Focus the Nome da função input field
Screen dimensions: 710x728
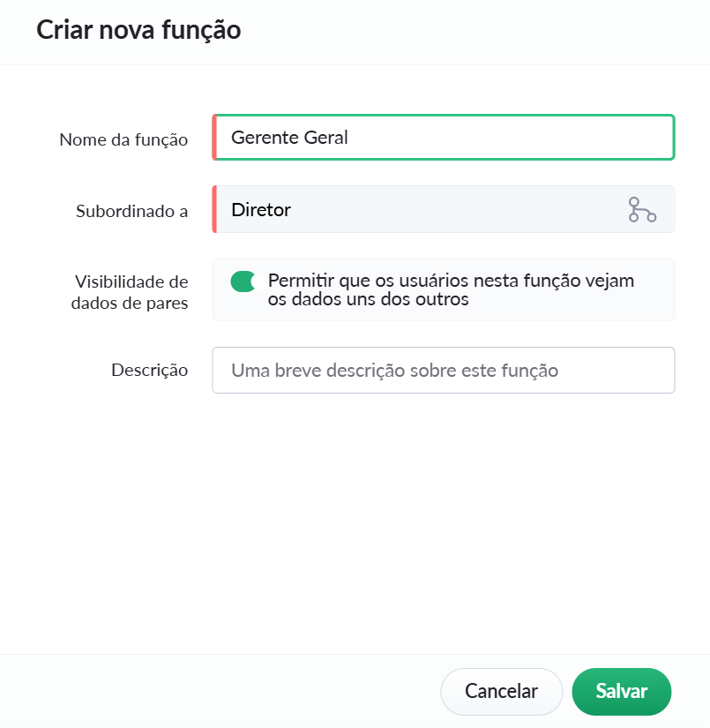(444, 138)
